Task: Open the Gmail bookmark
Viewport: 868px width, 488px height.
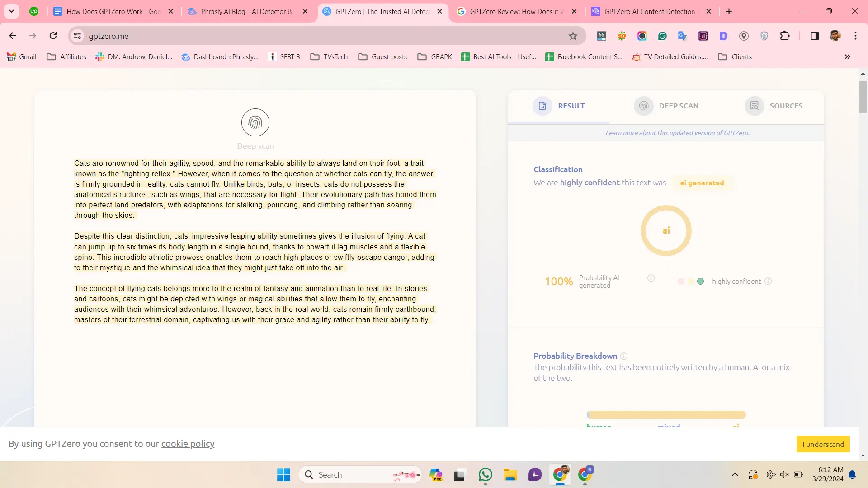Action: point(22,57)
